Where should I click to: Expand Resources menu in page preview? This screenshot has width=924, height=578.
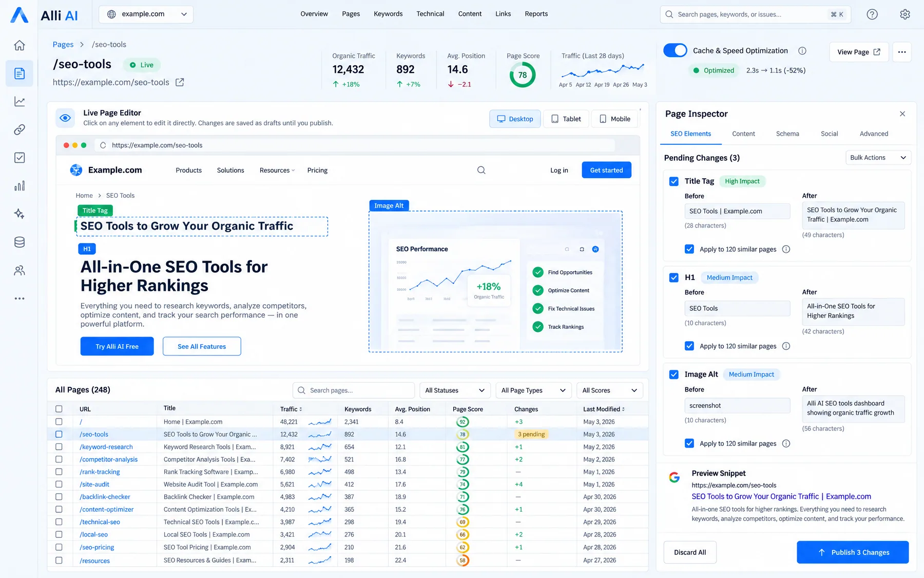277,171
